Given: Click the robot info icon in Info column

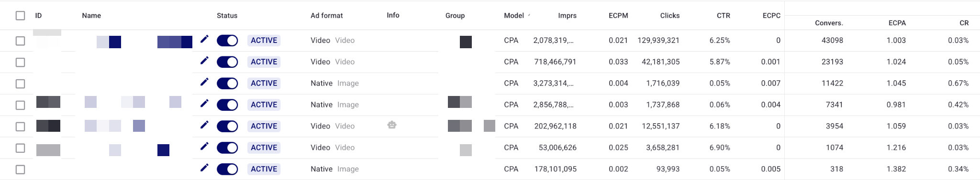Looking at the screenshot, I should pyautogui.click(x=392, y=125).
